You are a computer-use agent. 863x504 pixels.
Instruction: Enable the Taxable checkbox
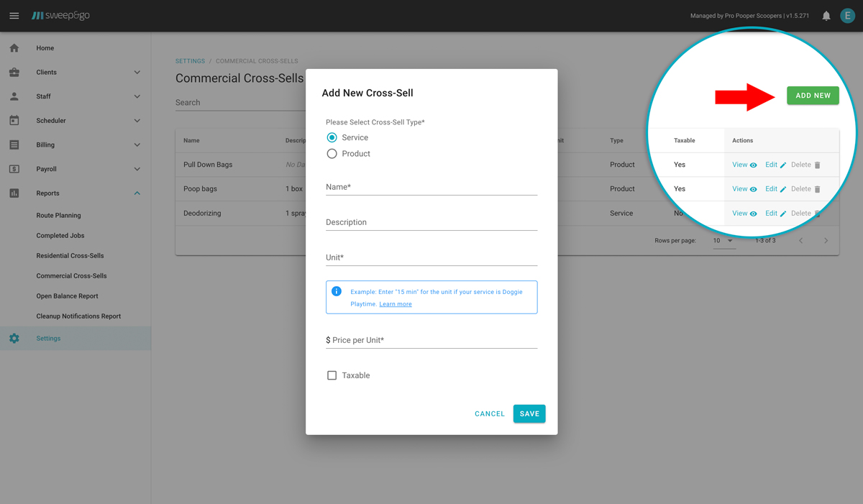(x=332, y=375)
